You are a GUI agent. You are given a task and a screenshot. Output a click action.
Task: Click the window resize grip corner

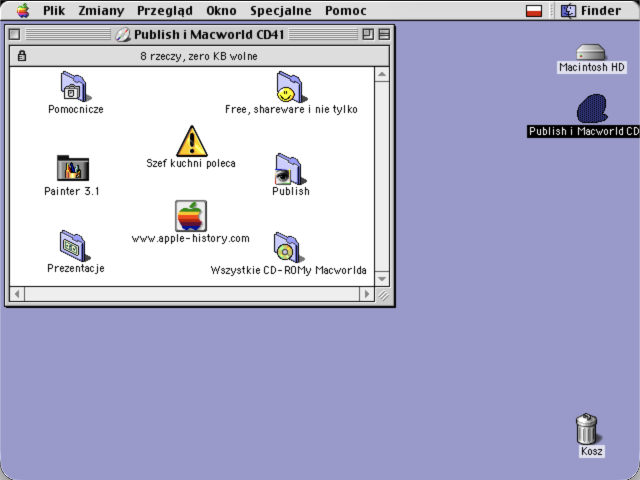pyautogui.click(x=383, y=295)
